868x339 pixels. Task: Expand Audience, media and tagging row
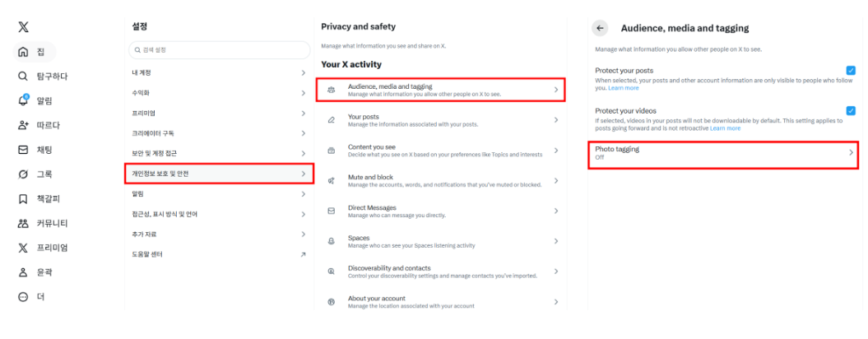pos(440,90)
